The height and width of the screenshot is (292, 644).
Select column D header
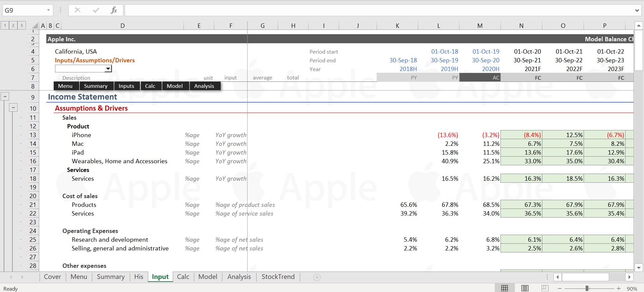[x=122, y=25]
